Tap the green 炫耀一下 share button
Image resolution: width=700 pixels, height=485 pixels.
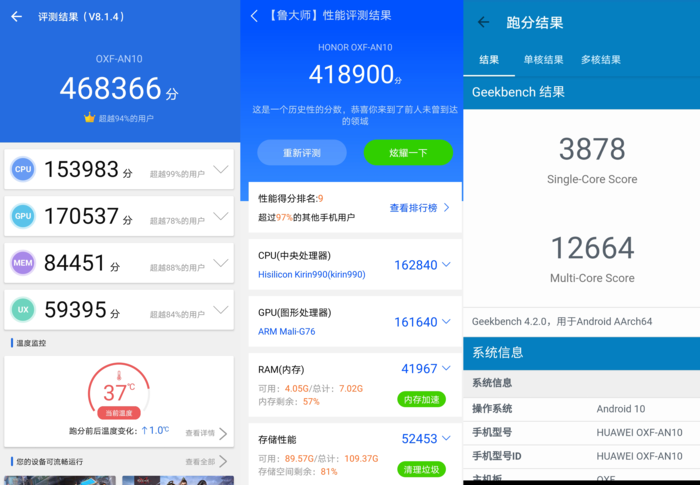408,153
